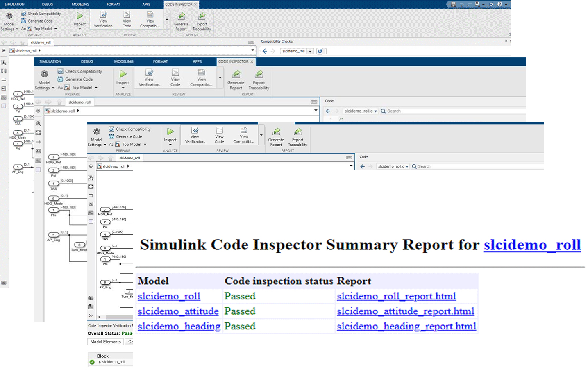Switch to Format tab in middle window
The width and height of the screenshot is (588, 390).
click(160, 61)
